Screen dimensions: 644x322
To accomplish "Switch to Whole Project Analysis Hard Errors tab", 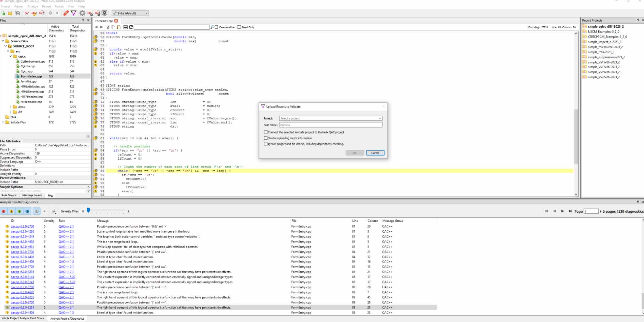I will (x=23, y=318).
